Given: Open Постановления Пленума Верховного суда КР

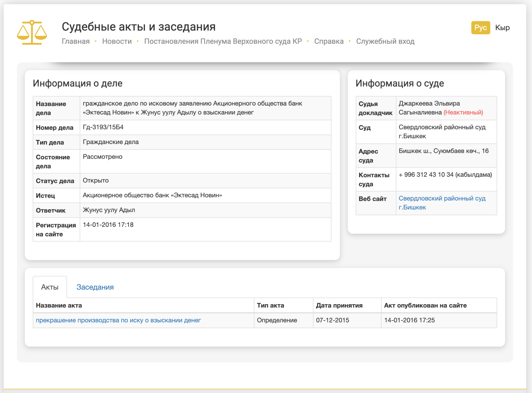Looking at the screenshot, I should [x=223, y=41].
